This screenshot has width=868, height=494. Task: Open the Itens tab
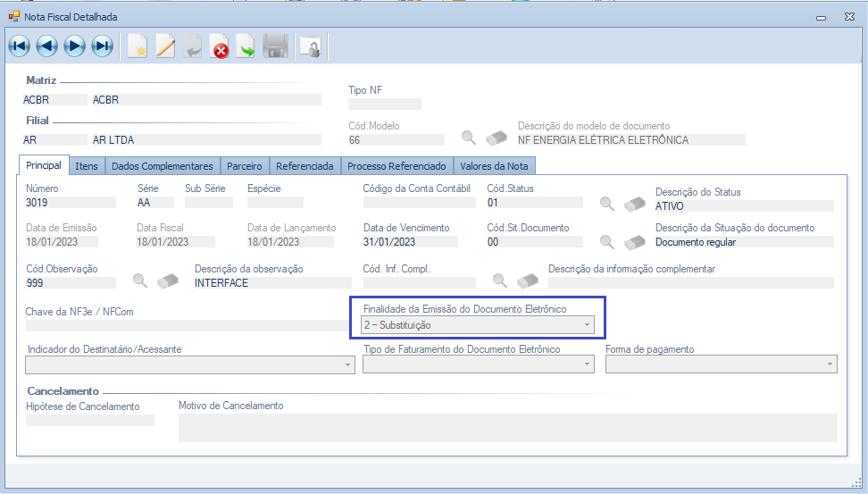(87, 166)
